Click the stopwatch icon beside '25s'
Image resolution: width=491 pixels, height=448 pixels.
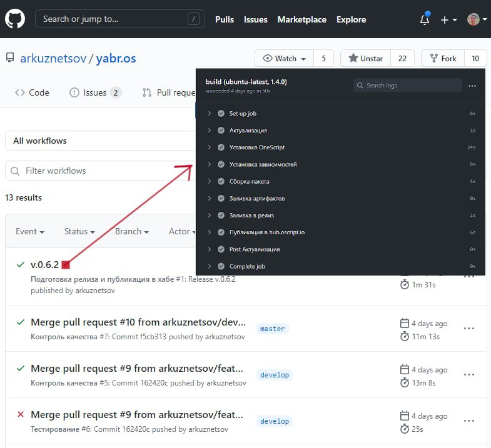405,429
